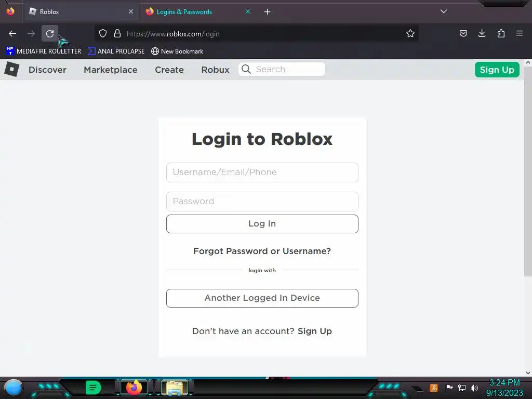532x399 pixels.
Task: Reload the current page
Action: pos(50,34)
